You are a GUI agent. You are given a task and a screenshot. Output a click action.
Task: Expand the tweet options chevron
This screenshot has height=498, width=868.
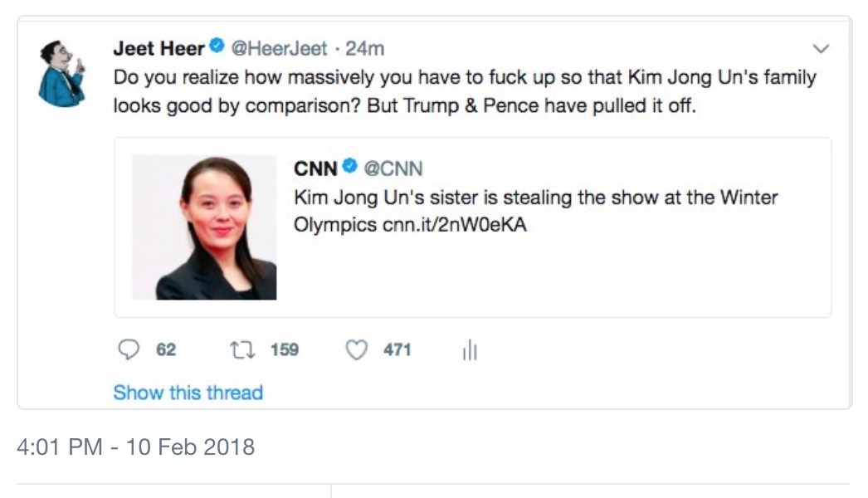821,49
